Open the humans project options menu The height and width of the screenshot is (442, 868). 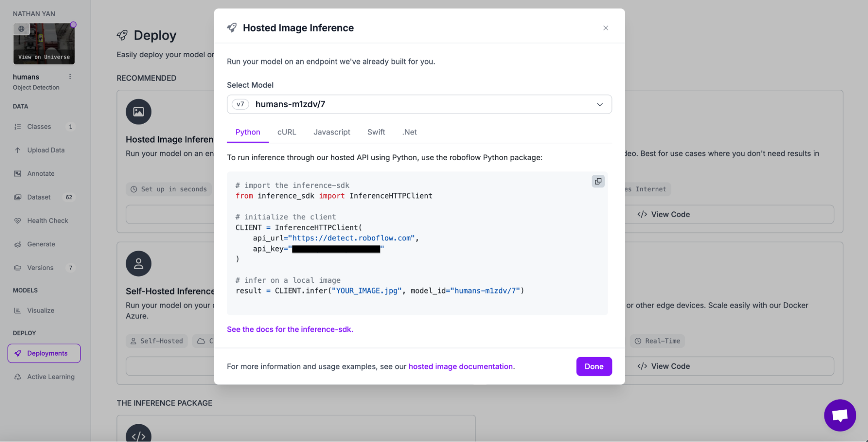point(70,77)
